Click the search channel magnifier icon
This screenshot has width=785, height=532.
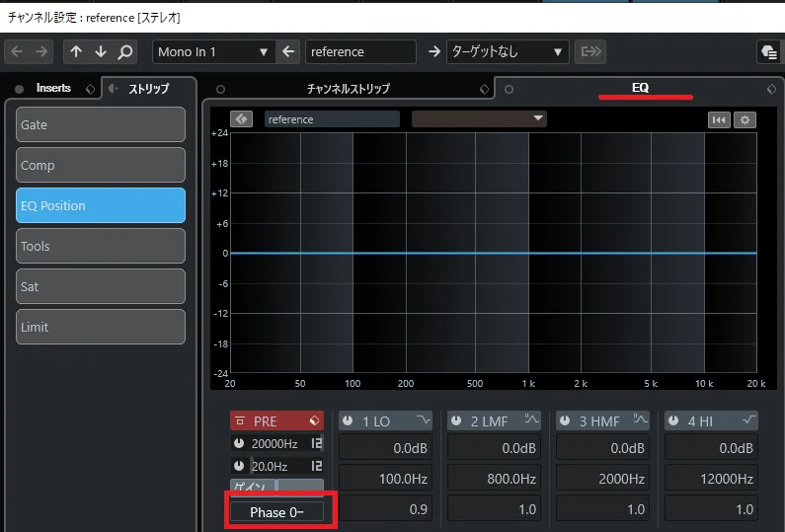125,52
